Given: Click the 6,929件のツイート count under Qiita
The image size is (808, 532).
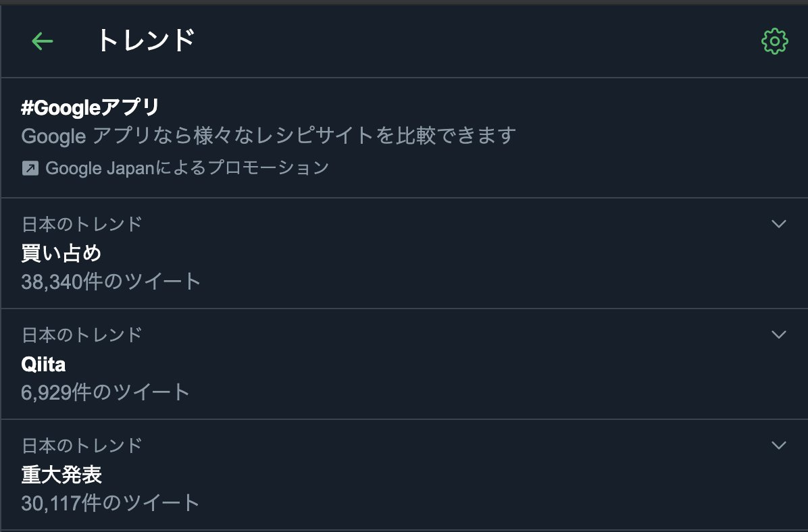Looking at the screenshot, I should click(x=105, y=392).
